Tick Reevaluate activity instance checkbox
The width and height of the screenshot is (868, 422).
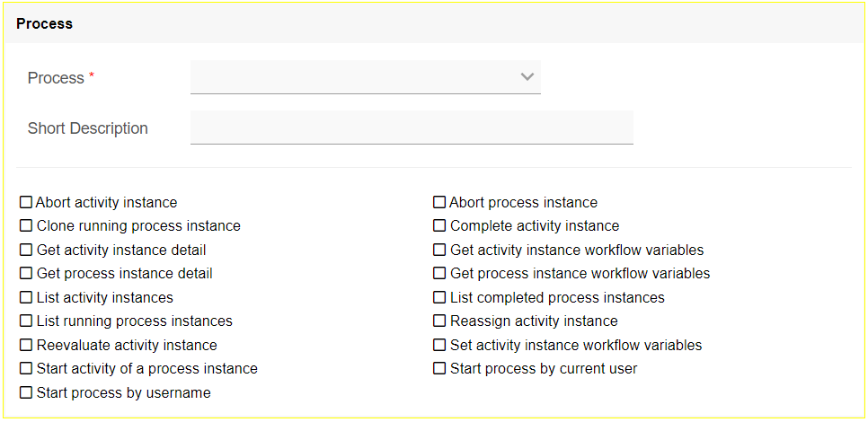coord(26,346)
